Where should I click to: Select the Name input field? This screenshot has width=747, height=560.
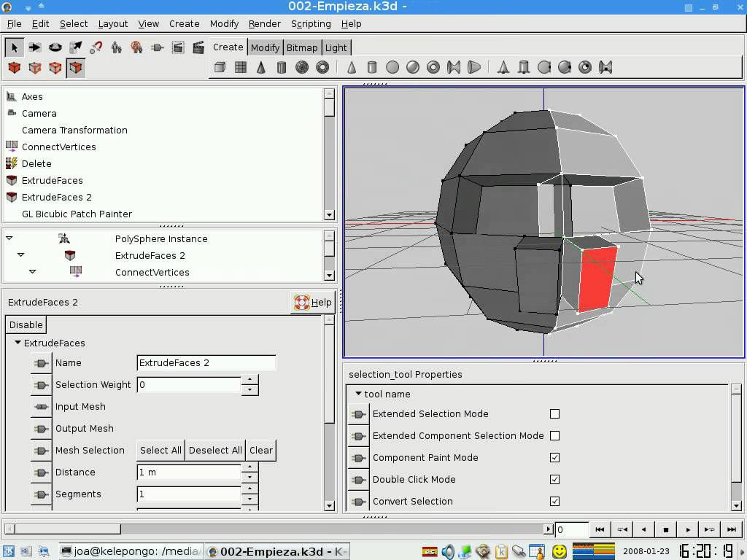(206, 362)
